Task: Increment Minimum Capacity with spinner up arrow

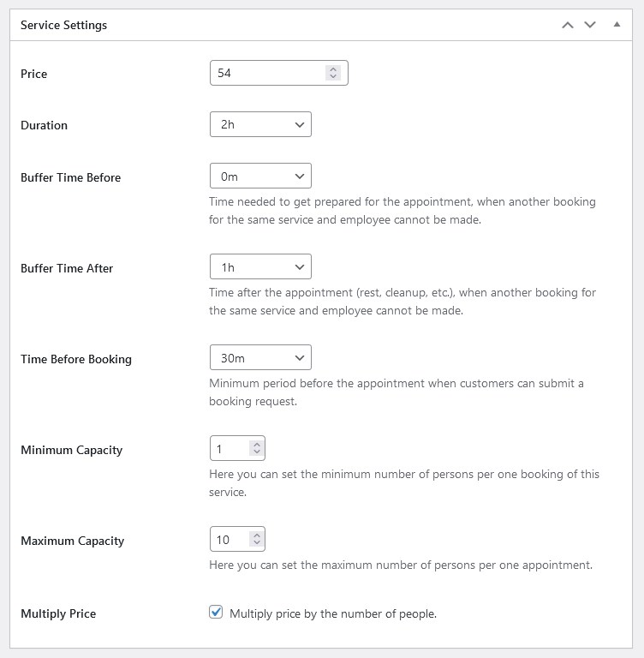Action: (x=257, y=446)
